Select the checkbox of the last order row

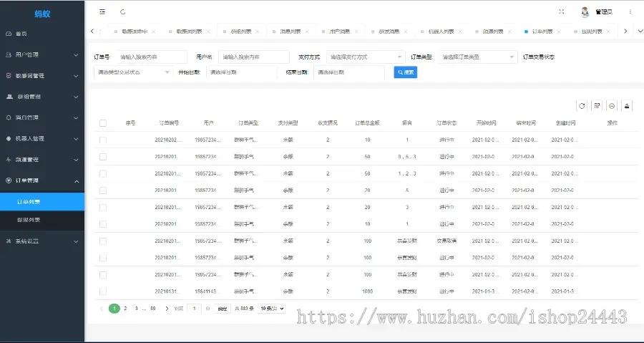click(103, 291)
